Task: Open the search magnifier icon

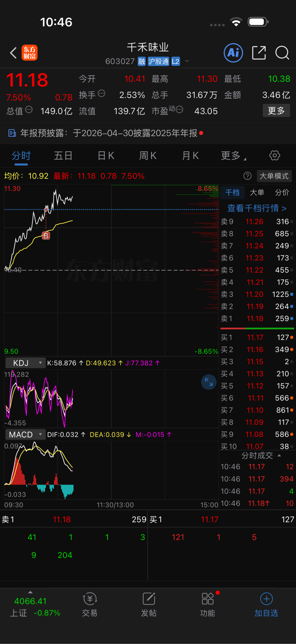Action: 282,52
